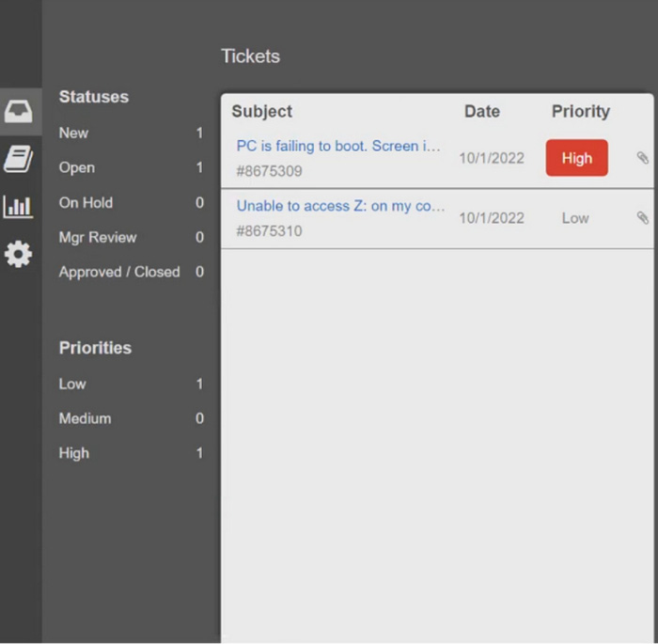Sort tickets by Priority column header
The image size is (658, 644).
[580, 112]
